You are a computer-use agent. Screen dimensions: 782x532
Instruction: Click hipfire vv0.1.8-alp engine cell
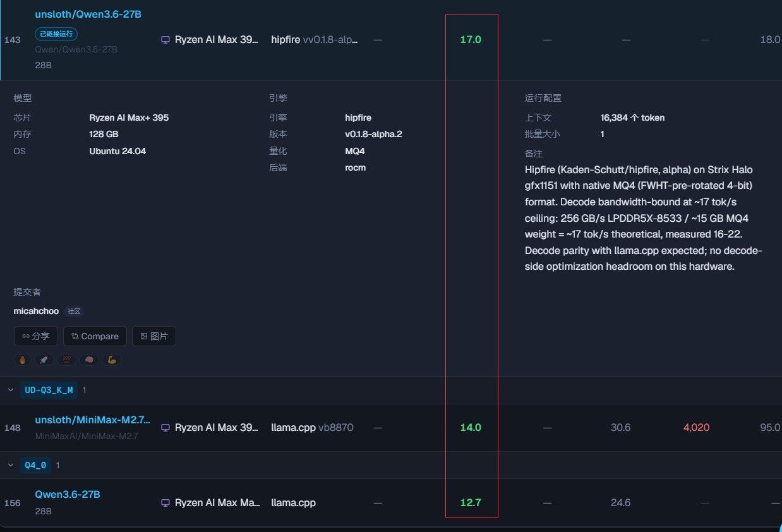coord(315,40)
